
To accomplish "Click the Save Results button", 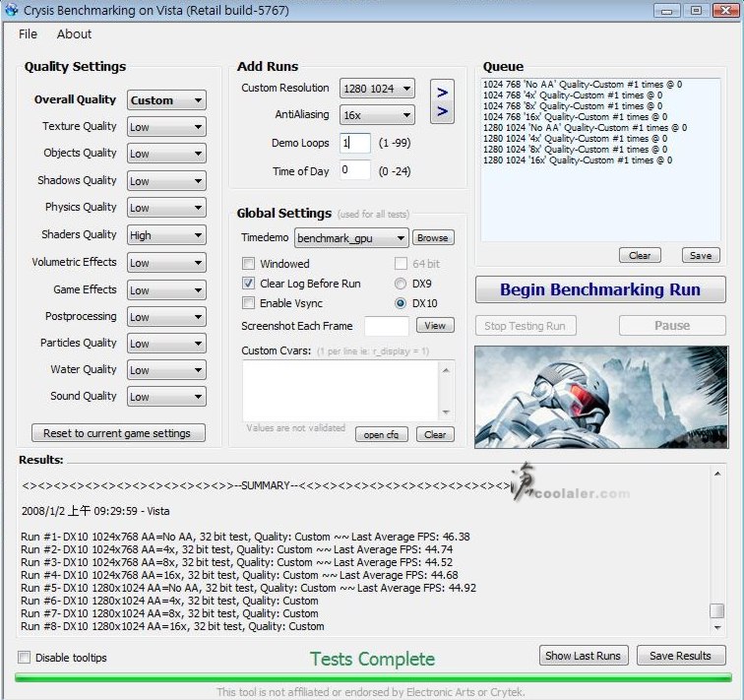I will 681,656.
